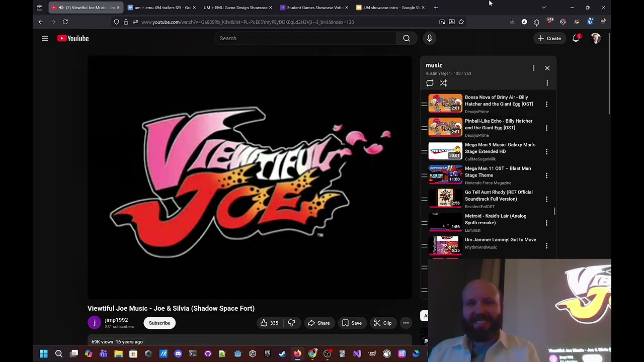Open a new browser tab
This screenshot has height=362, width=644.
(436, 8)
